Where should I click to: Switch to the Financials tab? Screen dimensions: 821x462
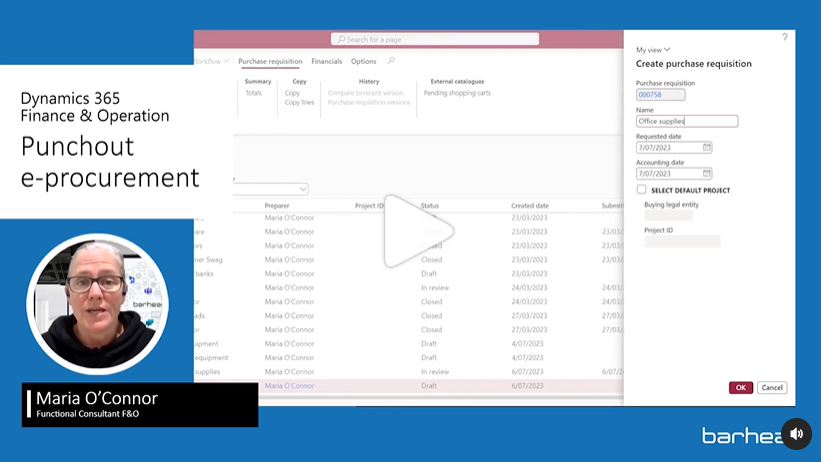point(326,61)
